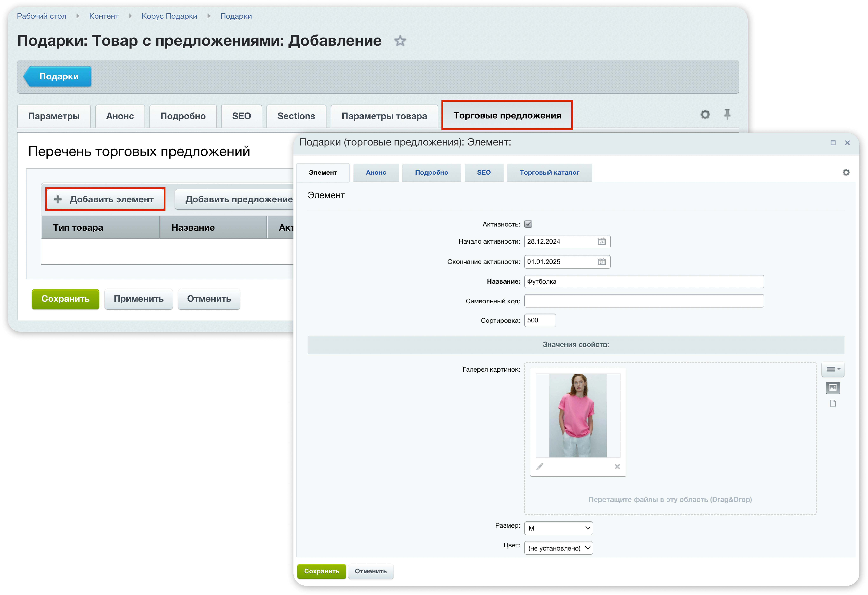Screen dimensions: 868x595
Task: Click Добавить предложение button
Action: [235, 199]
